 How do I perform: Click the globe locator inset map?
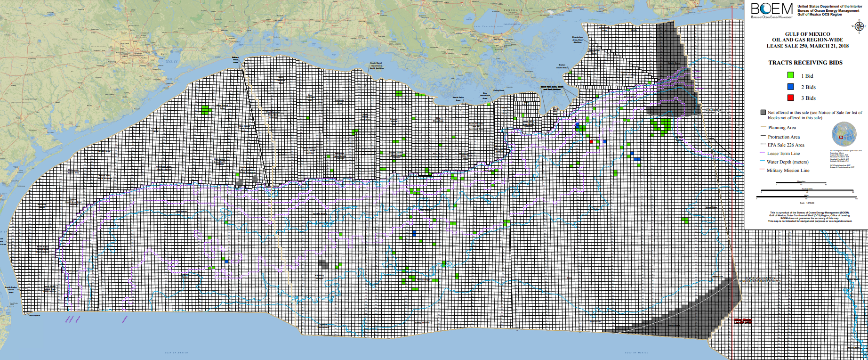pyautogui.click(x=844, y=134)
